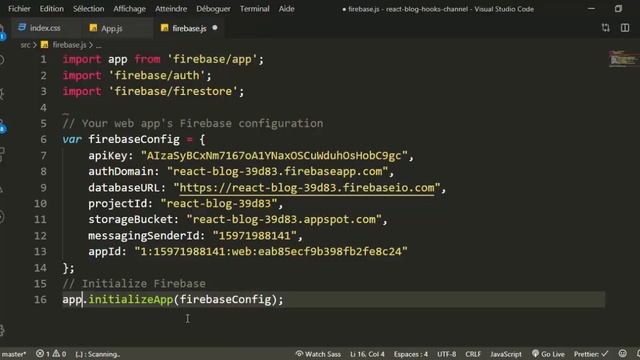
Task: Click the Li 16, Col 4 cursor position
Action: tap(367, 354)
